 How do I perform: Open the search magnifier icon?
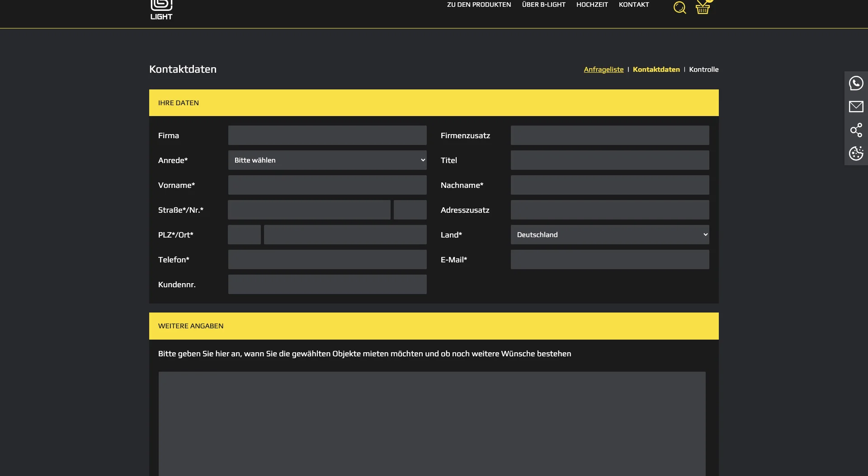(x=679, y=8)
